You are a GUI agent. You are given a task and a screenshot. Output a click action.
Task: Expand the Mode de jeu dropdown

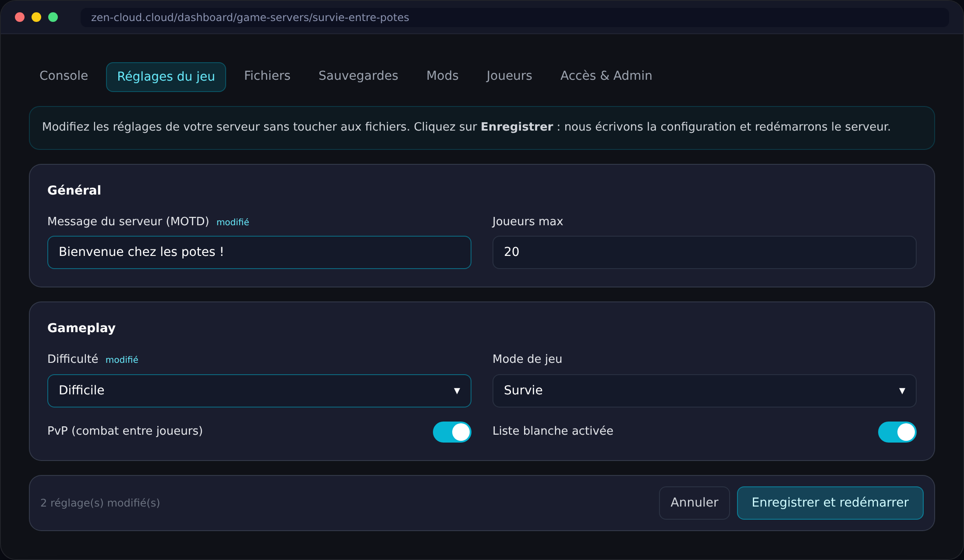coord(704,390)
